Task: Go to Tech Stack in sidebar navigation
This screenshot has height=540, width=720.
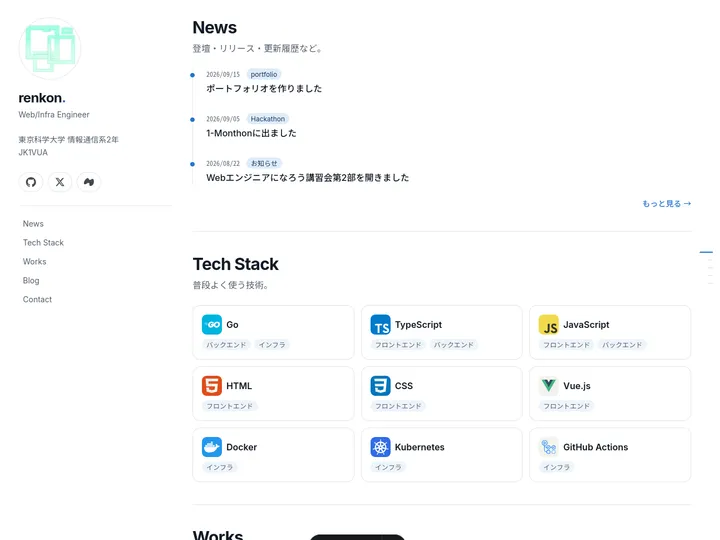Action: [43, 242]
